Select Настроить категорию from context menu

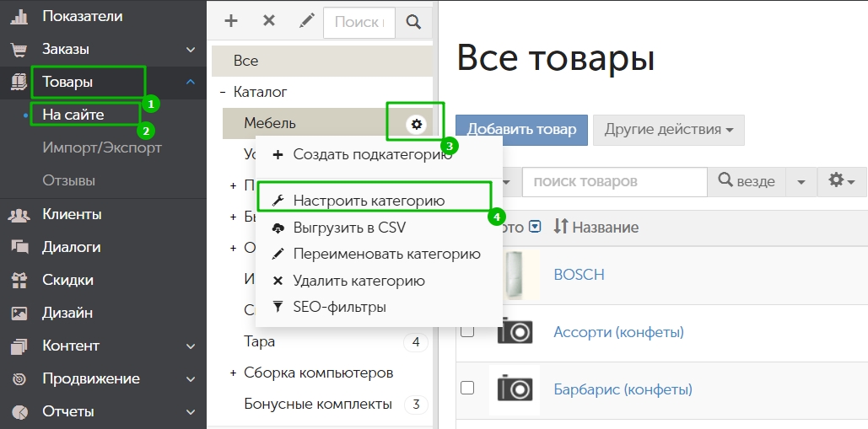click(x=369, y=201)
